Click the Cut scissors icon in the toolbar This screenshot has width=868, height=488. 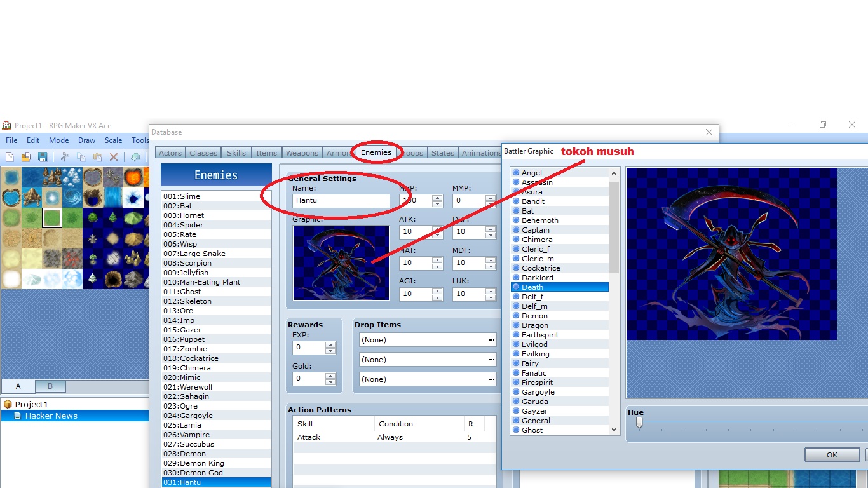(65, 157)
